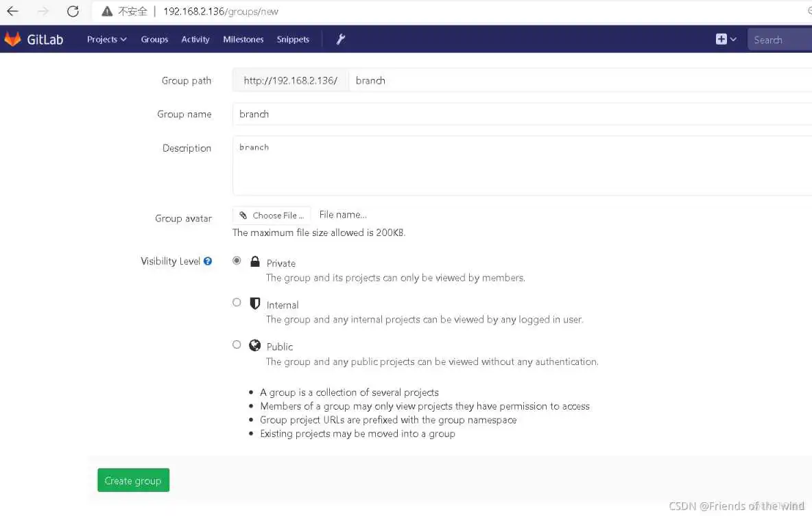Expand the chevron beside the plus icon
812x516 pixels.
pyautogui.click(x=733, y=39)
